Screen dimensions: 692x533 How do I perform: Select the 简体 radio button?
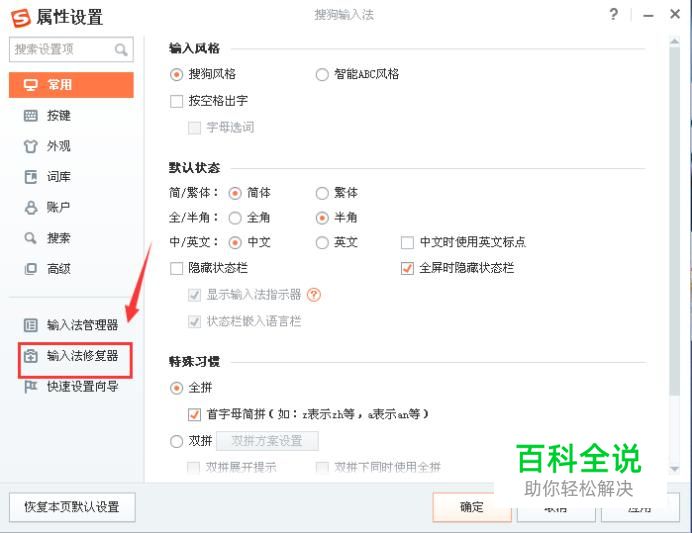235,193
